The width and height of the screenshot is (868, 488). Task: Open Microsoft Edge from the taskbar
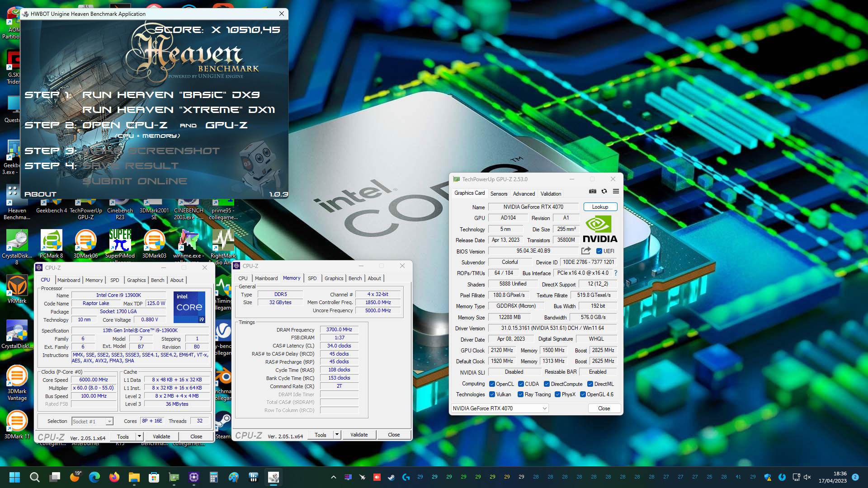click(x=94, y=477)
